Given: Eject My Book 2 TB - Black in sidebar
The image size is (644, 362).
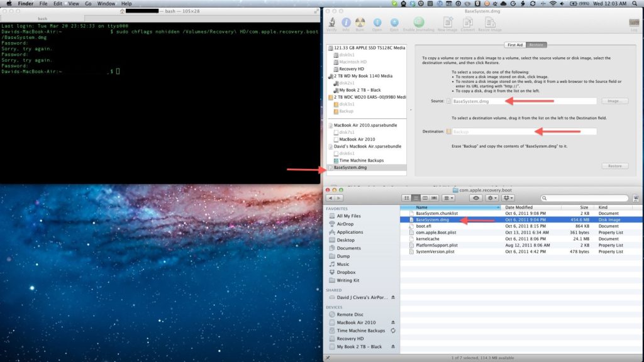Looking at the screenshot, I should (x=393, y=347).
